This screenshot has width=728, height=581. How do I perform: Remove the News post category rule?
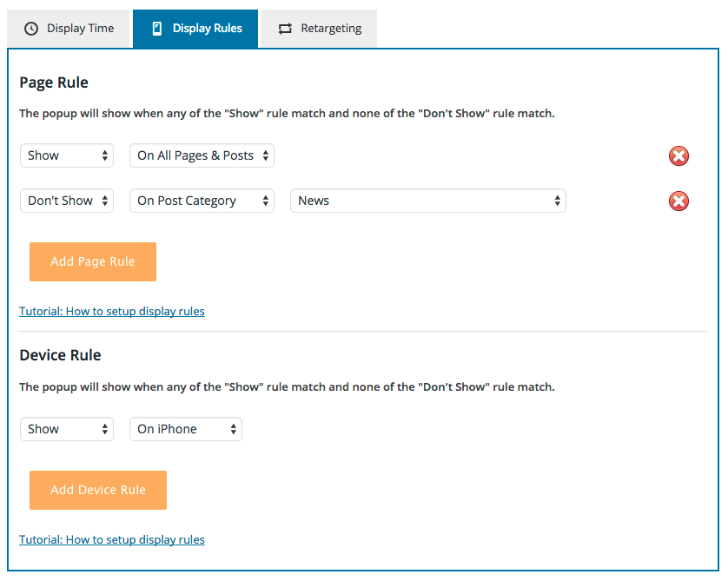click(x=678, y=201)
